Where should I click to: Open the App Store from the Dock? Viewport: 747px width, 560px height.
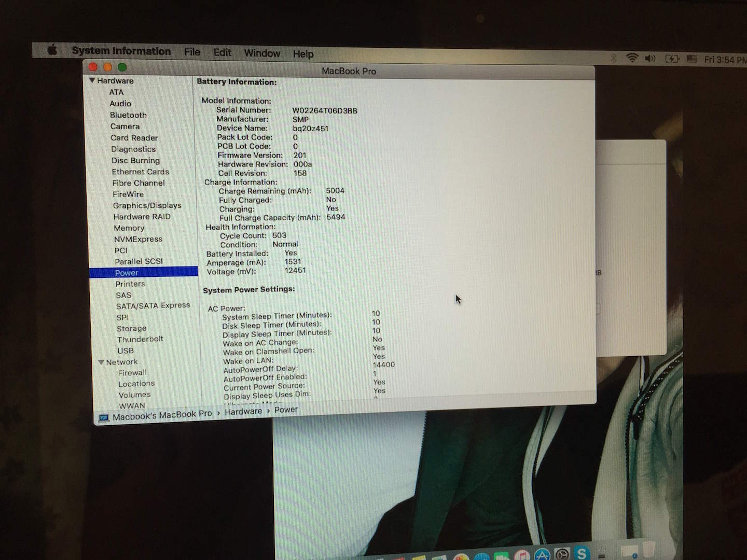pos(542,555)
